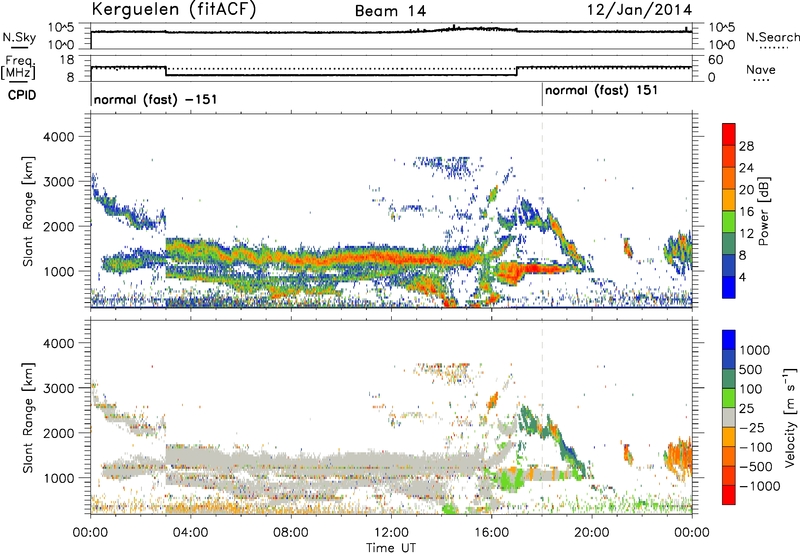Click the 'N.Search' legend label

[x=772, y=37]
